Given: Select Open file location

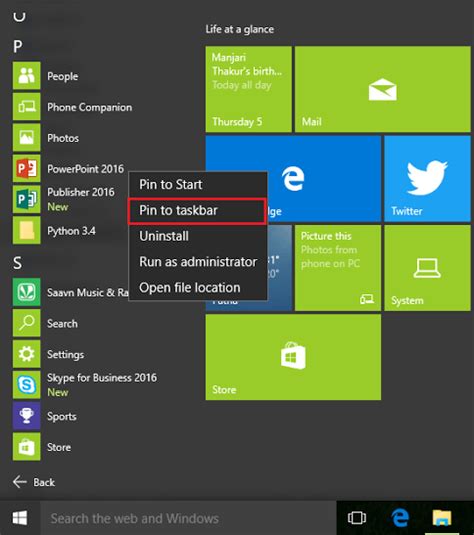Looking at the screenshot, I should [198, 288].
